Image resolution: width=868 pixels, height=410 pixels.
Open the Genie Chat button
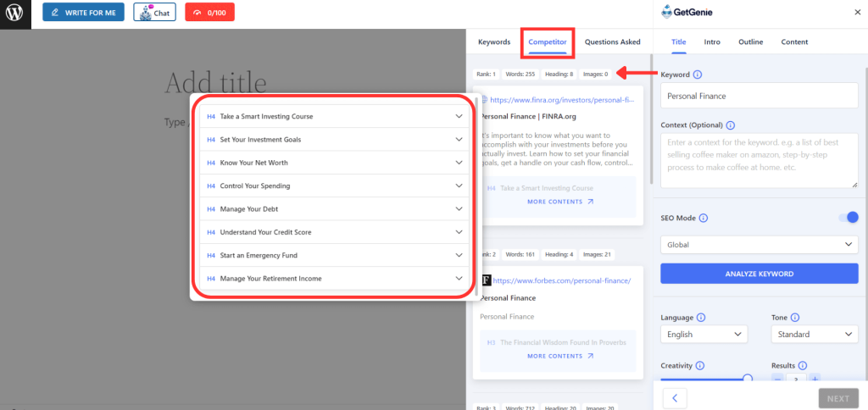pyautogui.click(x=154, y=12)
